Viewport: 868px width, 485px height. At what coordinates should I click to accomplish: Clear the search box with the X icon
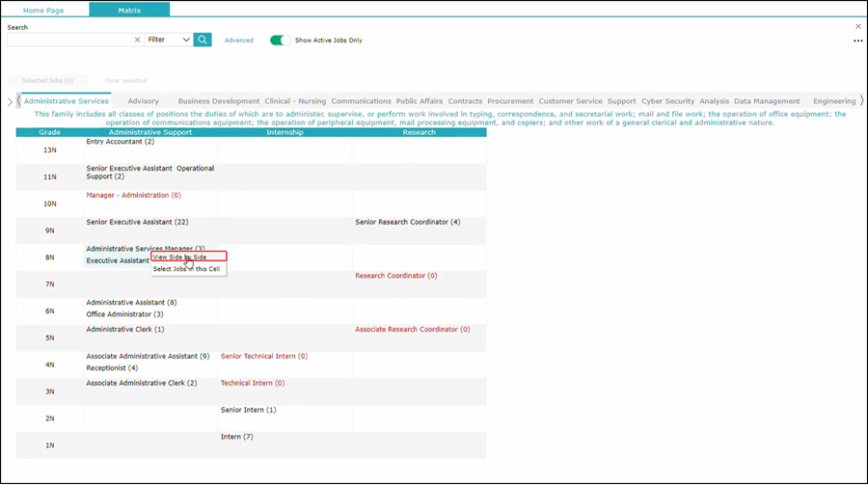coord(137,40)
